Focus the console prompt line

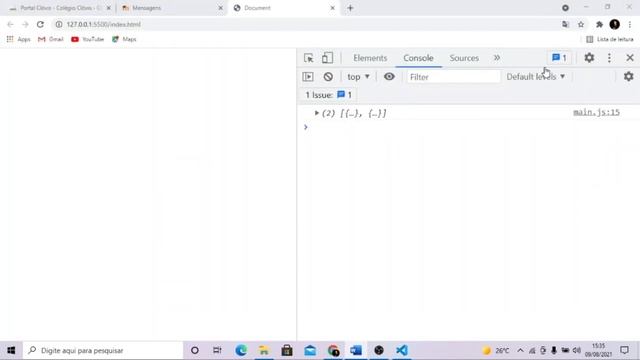point(469,127)
